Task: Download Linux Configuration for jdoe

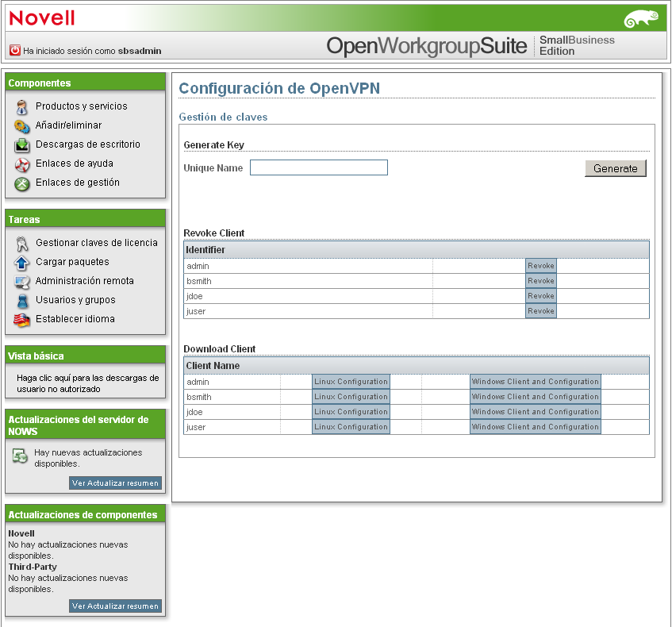Action: (351, 412)
